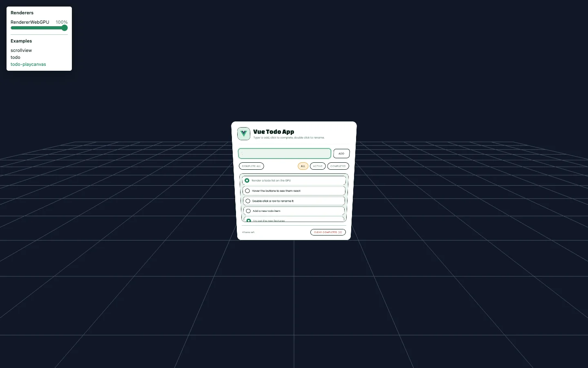Adjust the RendererWebGPU slider handle
Image resolution: width=588 pixels, height=368 pixels.
click(65, 28)
